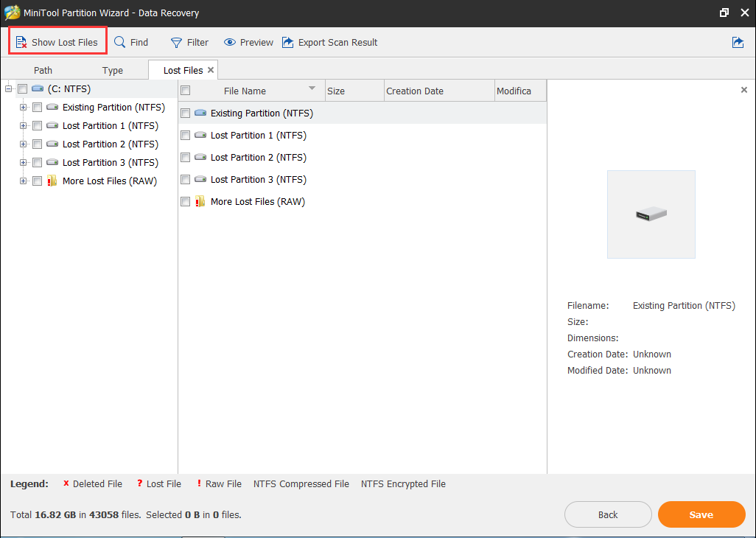Viewport: 756px width, 538px height.
Task: Click the Export Scan Result icon
Action: (x=288, y=43)
